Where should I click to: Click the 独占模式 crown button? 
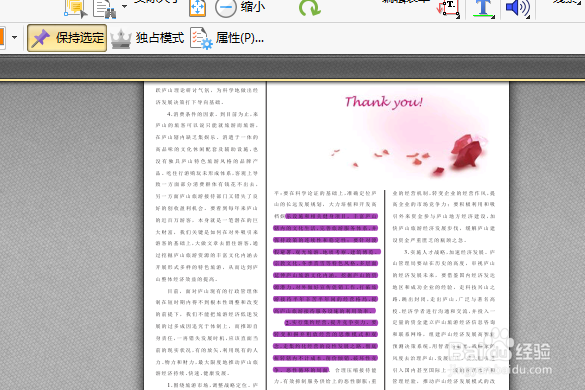pyautogui.click(x=147, y=38)
